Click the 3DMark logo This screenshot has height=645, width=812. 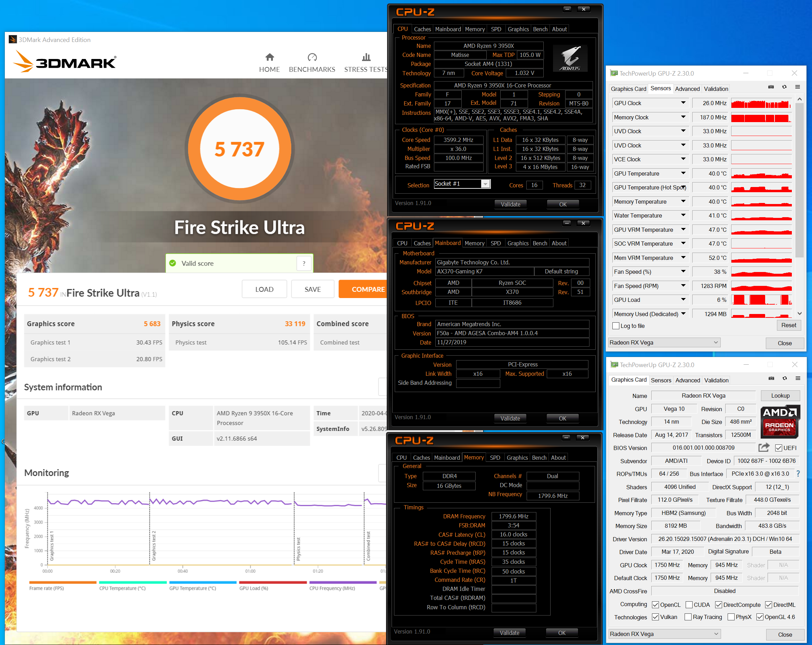click(x=65, y=62)
